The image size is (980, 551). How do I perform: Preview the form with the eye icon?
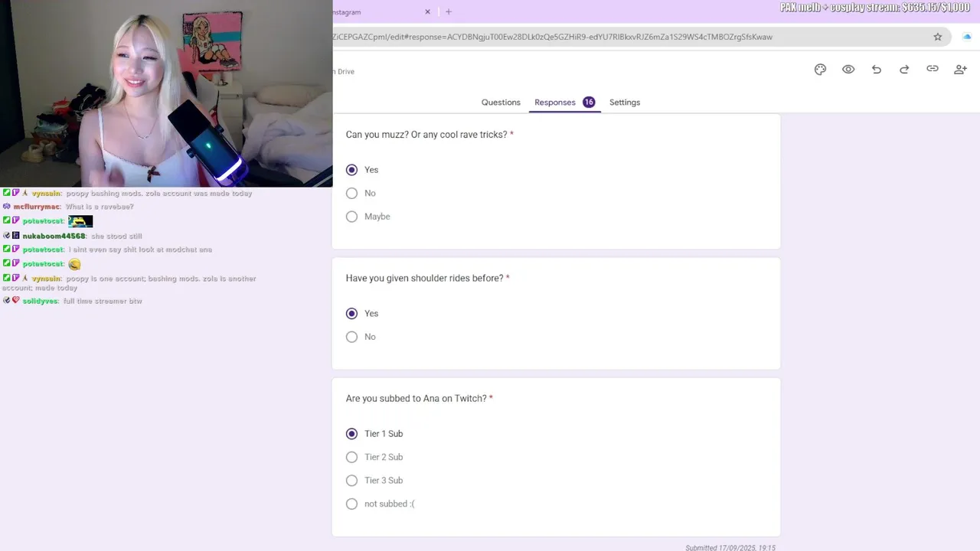(x=848, y=69)
